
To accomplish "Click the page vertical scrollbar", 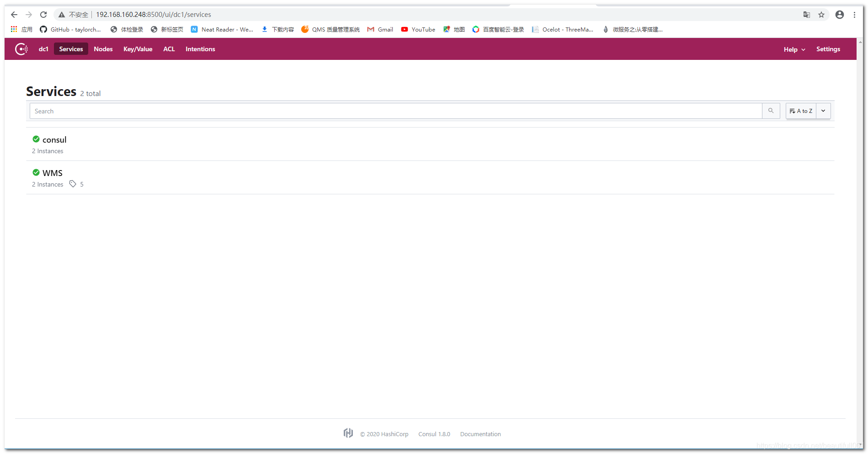I will (x=860, y=242).
